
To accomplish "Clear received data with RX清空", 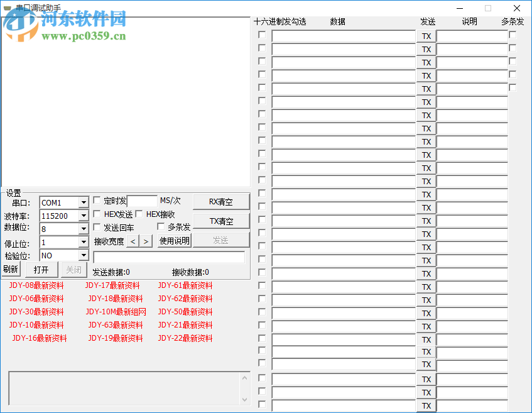I will [x=221, y=201].
